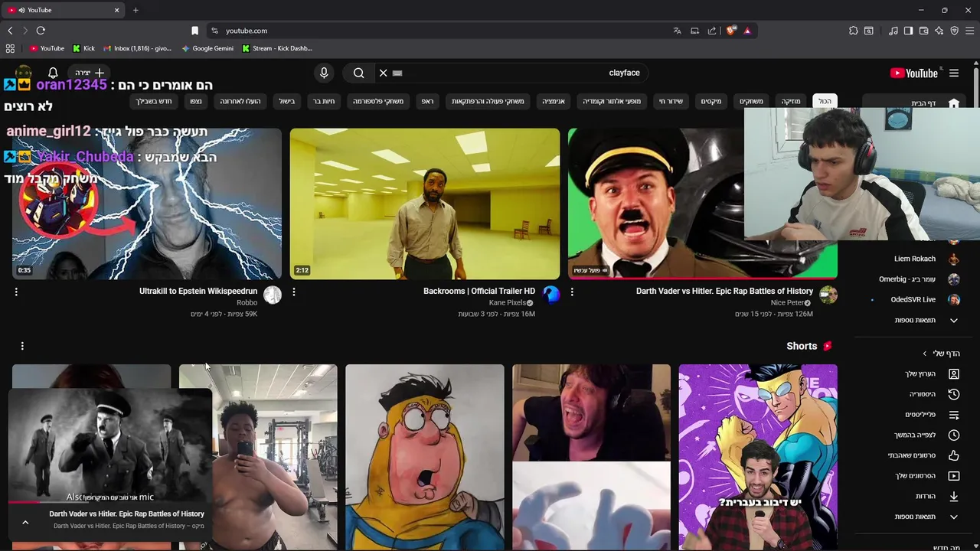Image resolution: width=980 pixels, height=551 pixels.
Task: Open the Backrooms trailer thumbnail
Action: (425, 204)
